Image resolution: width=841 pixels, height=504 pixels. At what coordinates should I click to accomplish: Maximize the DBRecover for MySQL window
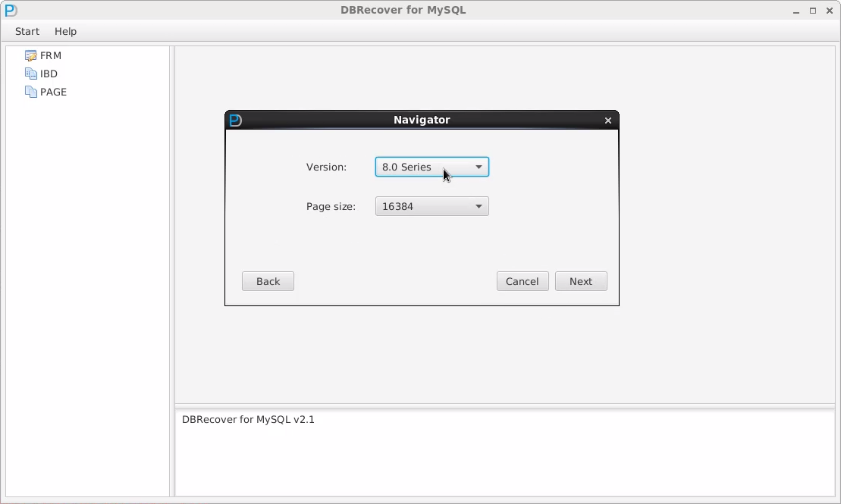pyautogui.click(x=812, y=11)
